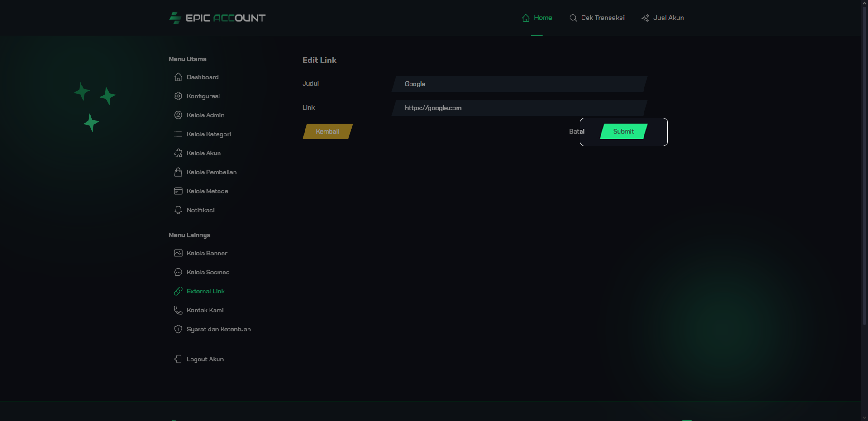
Task: Click the Dashboard house icon in sidebar
Action: [x=178, y=77]
